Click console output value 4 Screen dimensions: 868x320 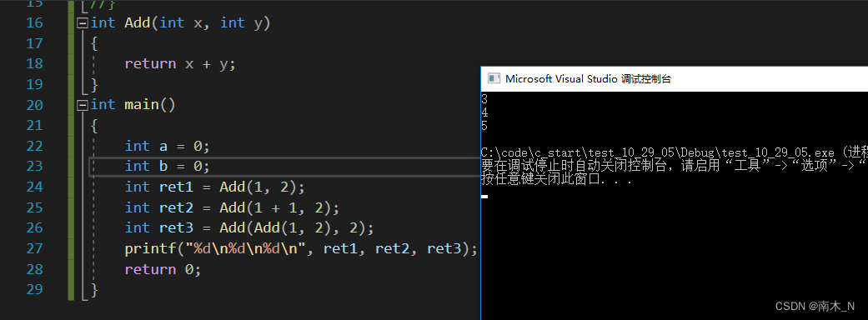pos(485,113)
